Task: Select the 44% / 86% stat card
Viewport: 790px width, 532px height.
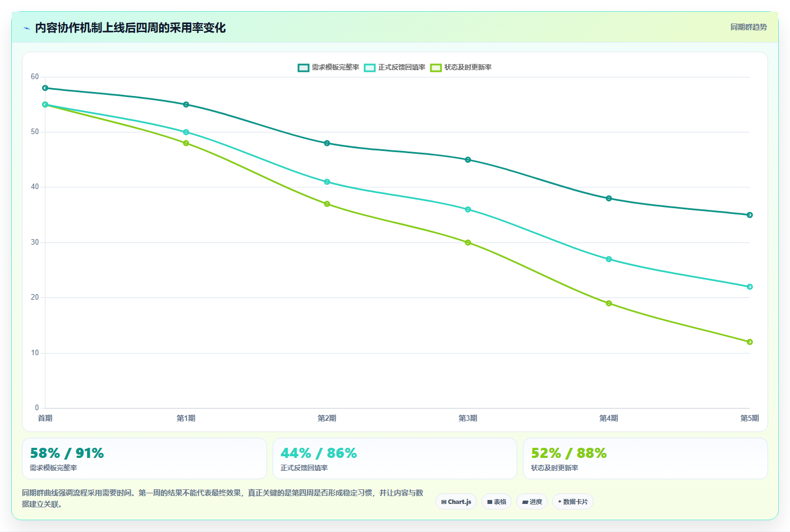Action: click(x=394, y=458)
